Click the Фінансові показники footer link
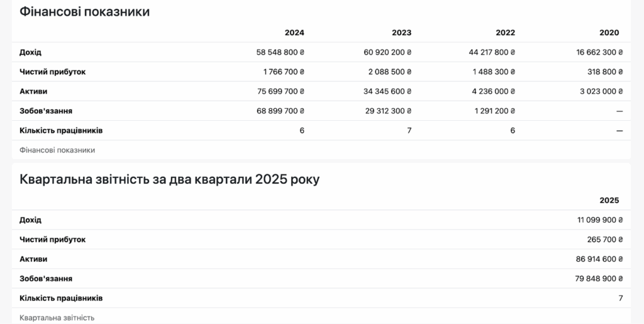The image size is (644, 324). point(57,150)
